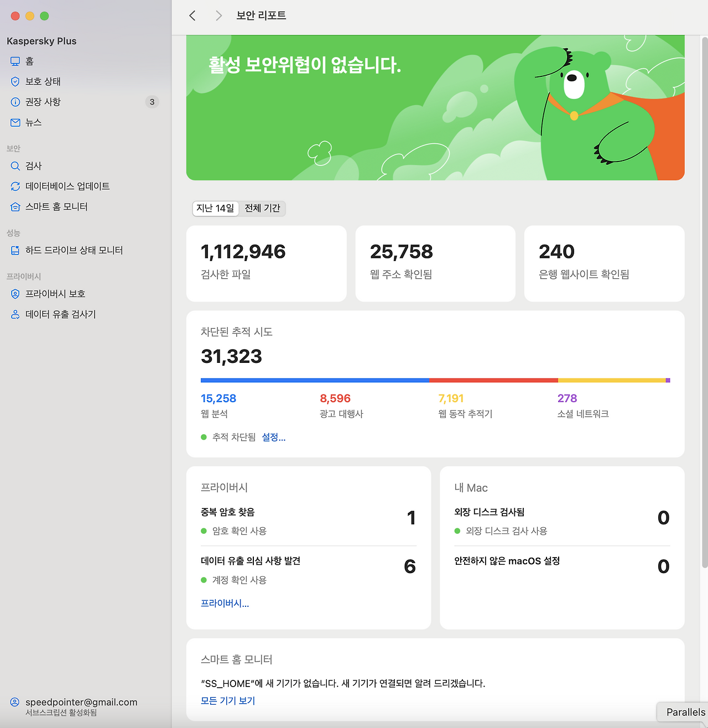This screenshot has width=708, height=728.
Task: Click the 데이터 유출 검사기 person icon
Action: (x=15, y=314)
